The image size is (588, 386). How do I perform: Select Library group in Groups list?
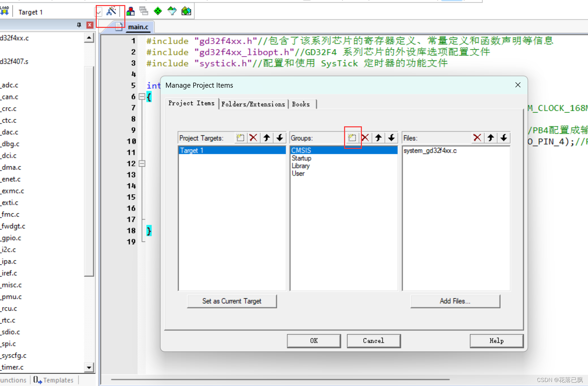(301, 166)
